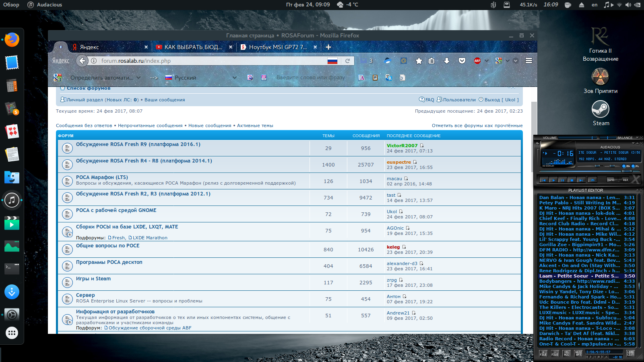Image resolution: width=644 pixels, height=362 pixels.
Task: Open the Audacious music icon in dock
Action: (x=12, y=200)
